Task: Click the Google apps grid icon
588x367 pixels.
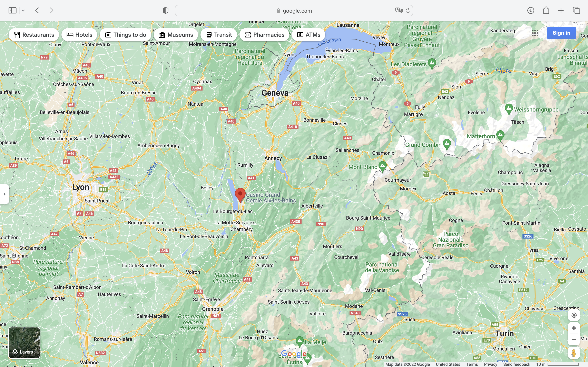Action: 535,33
